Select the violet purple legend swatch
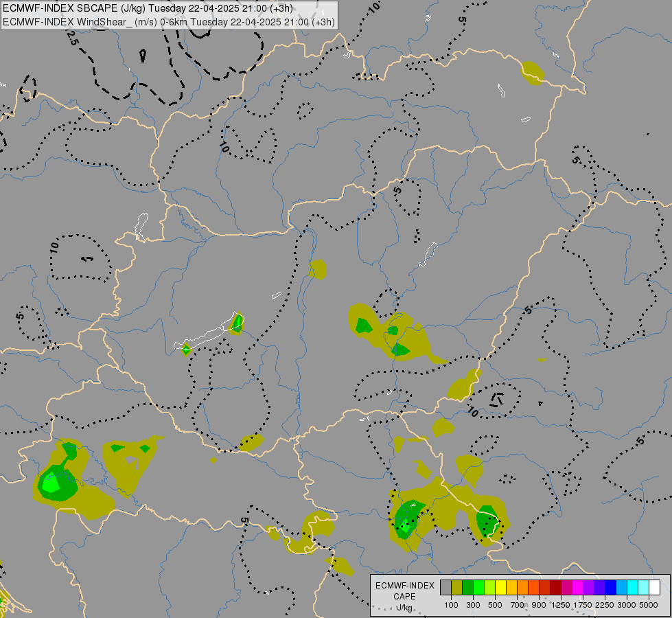The width and height of the screenshot is (672, 618). click(589, 587)
